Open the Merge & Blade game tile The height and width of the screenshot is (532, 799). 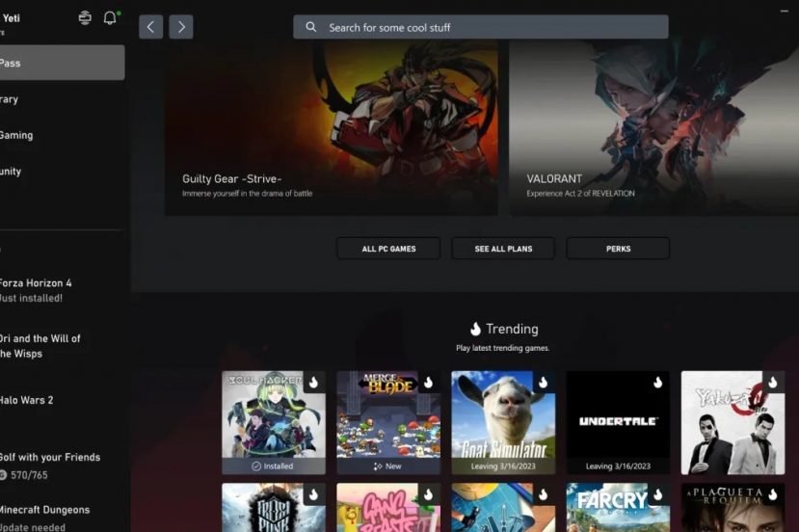tap(388, 422)
